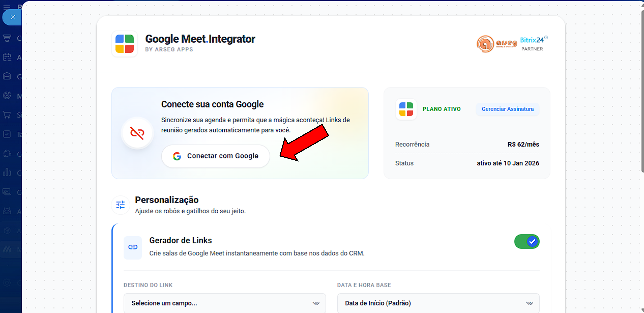The height and width of the screenshot is (313, 644).
Task: Click the Personalização sliders icon
Action: point(120,205)
